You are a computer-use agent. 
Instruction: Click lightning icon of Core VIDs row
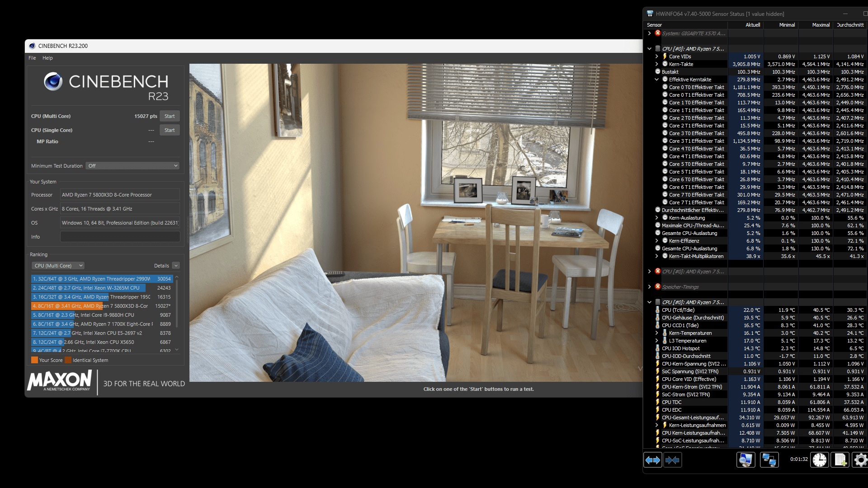665,56
